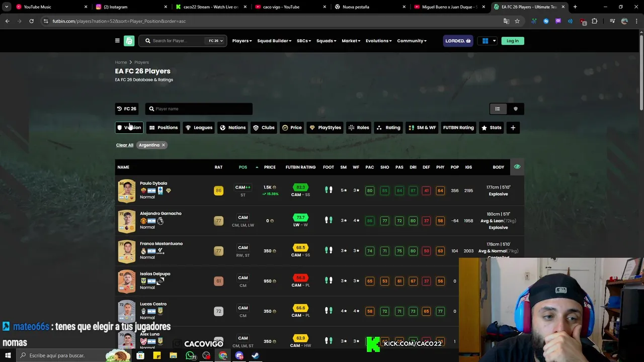Bookmark this page with the star
The height and width of the screenshot is (362, 644).
pyautogui.click(x=517, y=21)
